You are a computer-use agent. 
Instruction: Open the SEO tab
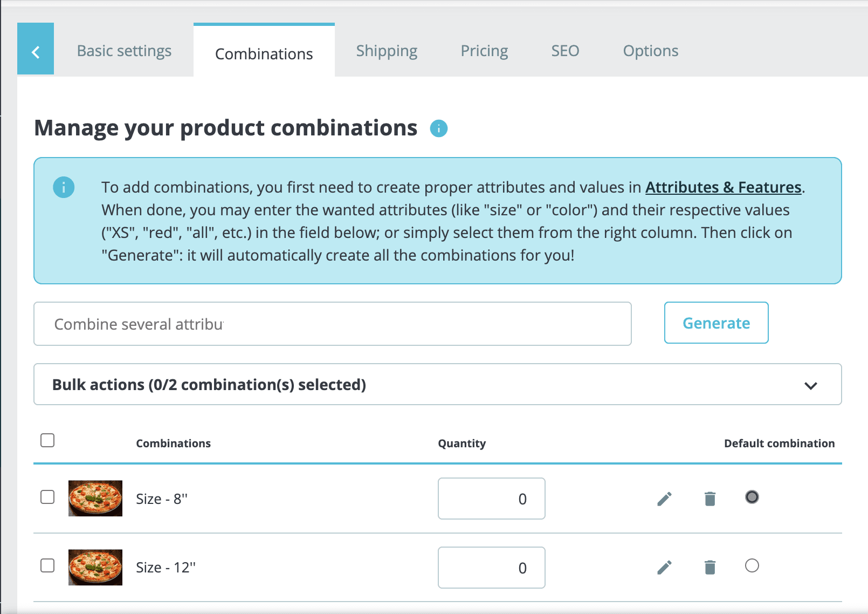[564, 50]
